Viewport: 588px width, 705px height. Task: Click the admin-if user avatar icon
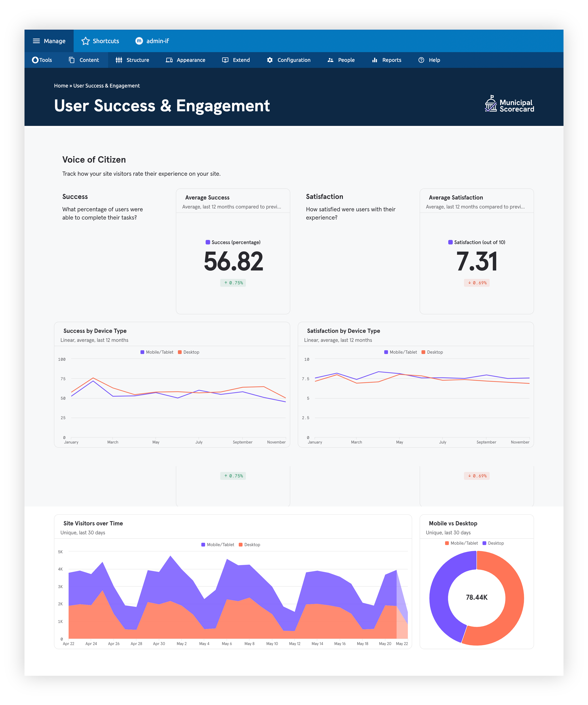coord(139,41)
